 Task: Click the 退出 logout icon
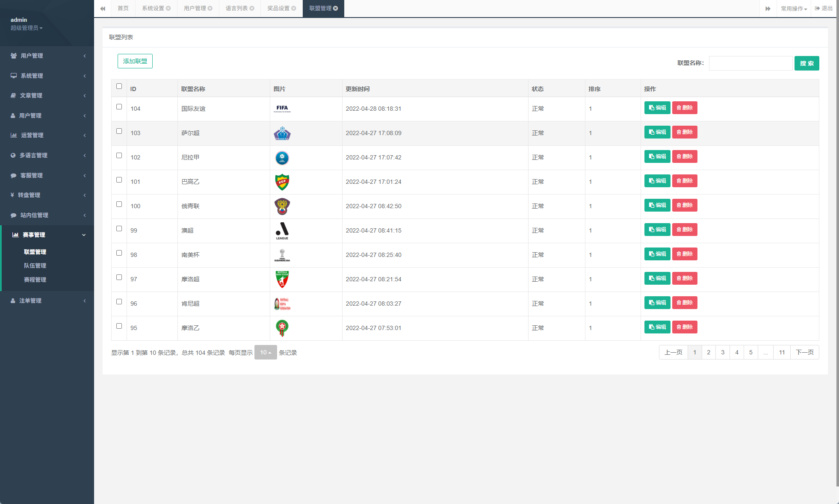[x=817, y=9]
